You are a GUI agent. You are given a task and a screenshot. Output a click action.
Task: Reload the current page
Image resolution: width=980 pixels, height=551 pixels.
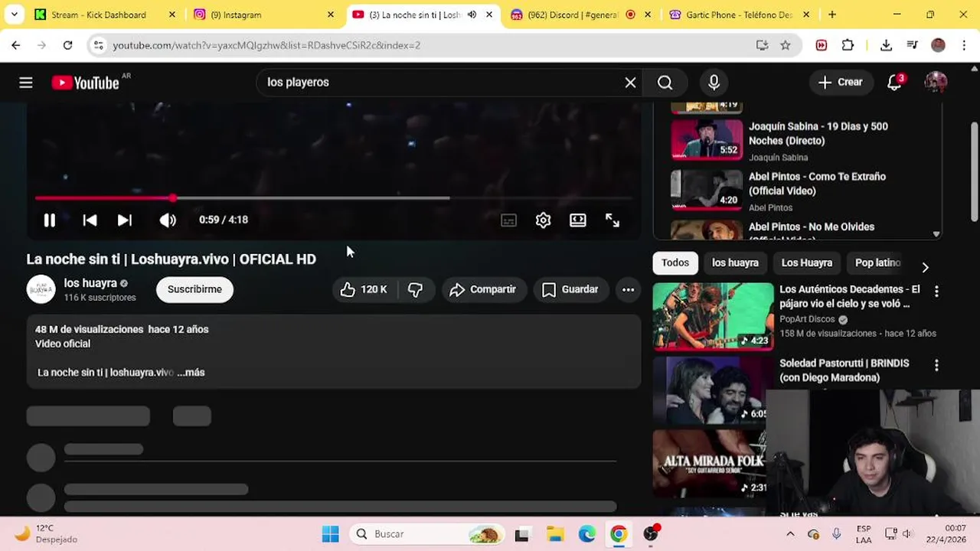(67, 45)
